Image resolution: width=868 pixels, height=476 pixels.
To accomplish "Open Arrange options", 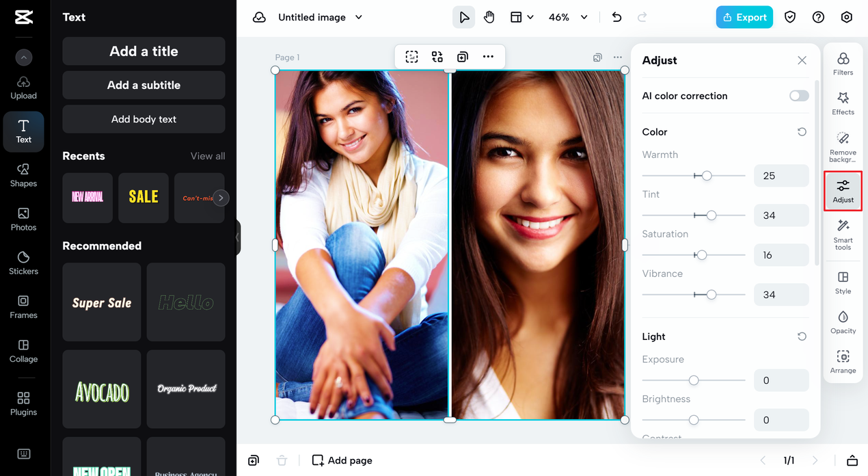I will (843, 362).
